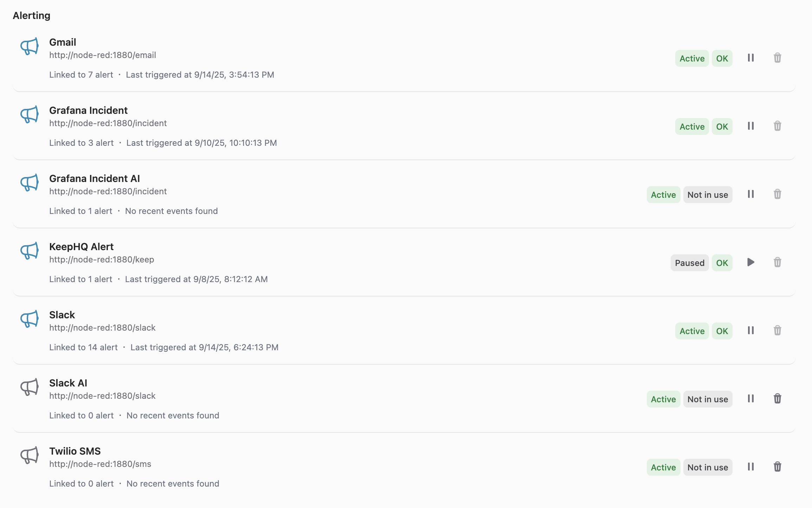
Task: Click the Not in use badge for Slack AI
Action: 708,399
